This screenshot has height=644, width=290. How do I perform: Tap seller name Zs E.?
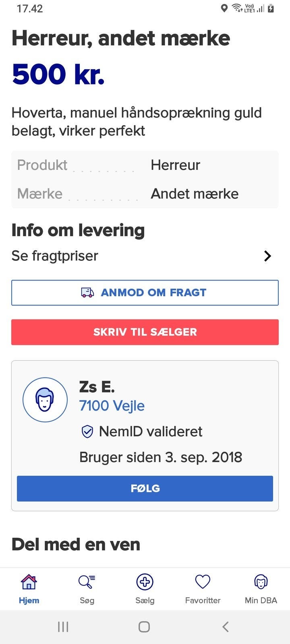click(97, 387)
